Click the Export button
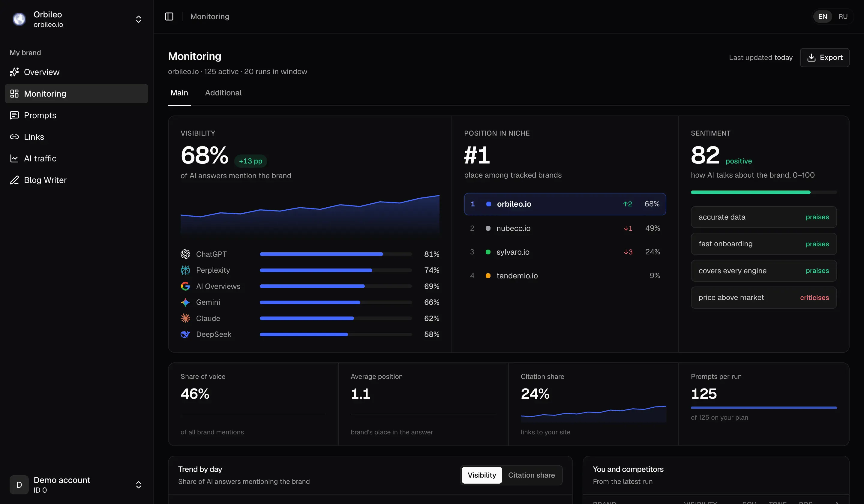 click(825, 58)
